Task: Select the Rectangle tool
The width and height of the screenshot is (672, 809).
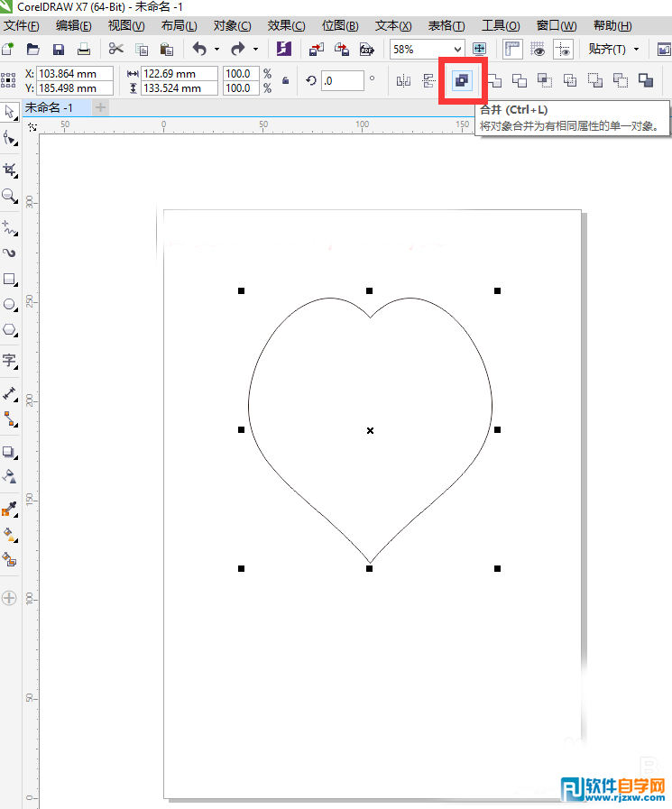Action: click(x=10, y=279)
